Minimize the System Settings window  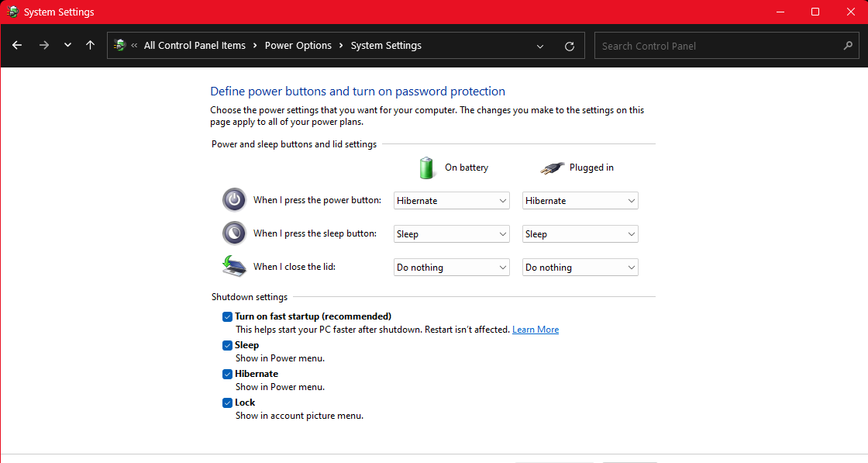780,12
